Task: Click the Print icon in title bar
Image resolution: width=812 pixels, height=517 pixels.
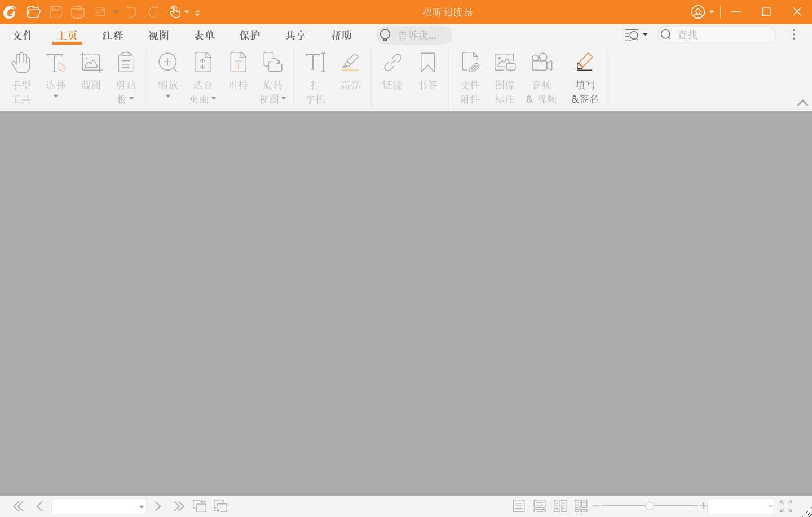Action: 78,12
